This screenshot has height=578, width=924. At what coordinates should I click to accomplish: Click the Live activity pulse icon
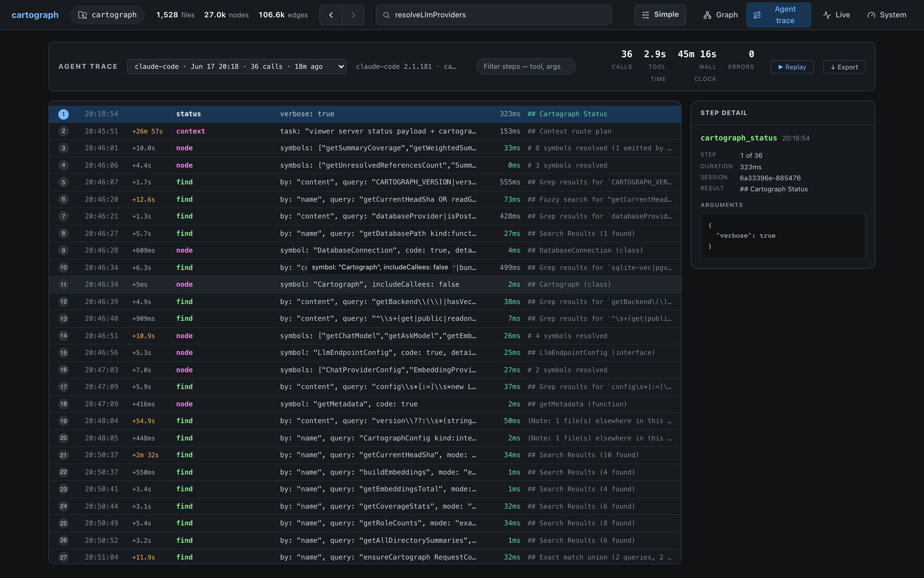827,15
